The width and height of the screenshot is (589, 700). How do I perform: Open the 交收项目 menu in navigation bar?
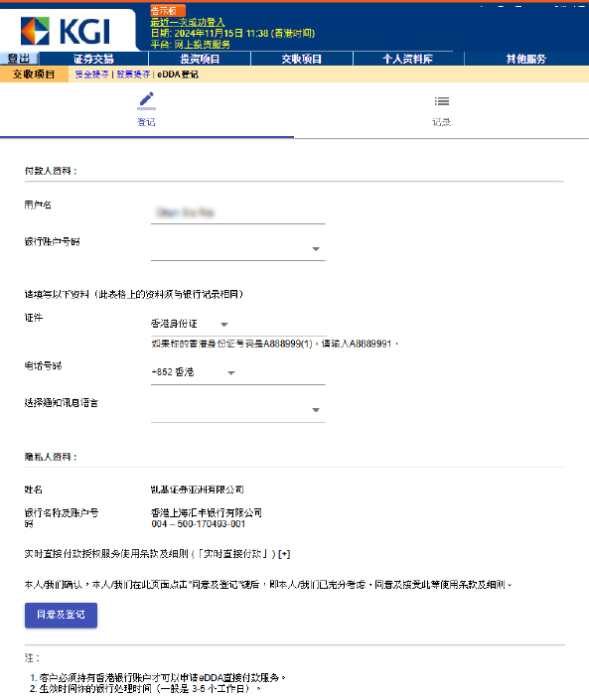click(302, 59)
